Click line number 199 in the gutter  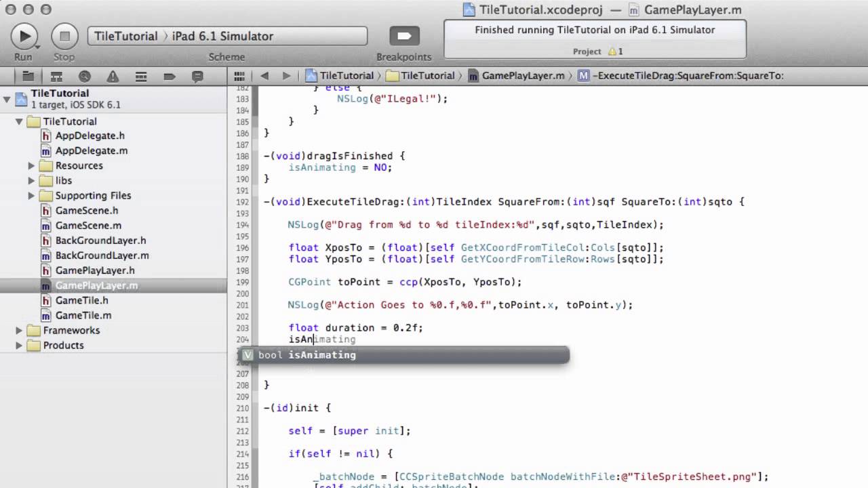(242, 283)
